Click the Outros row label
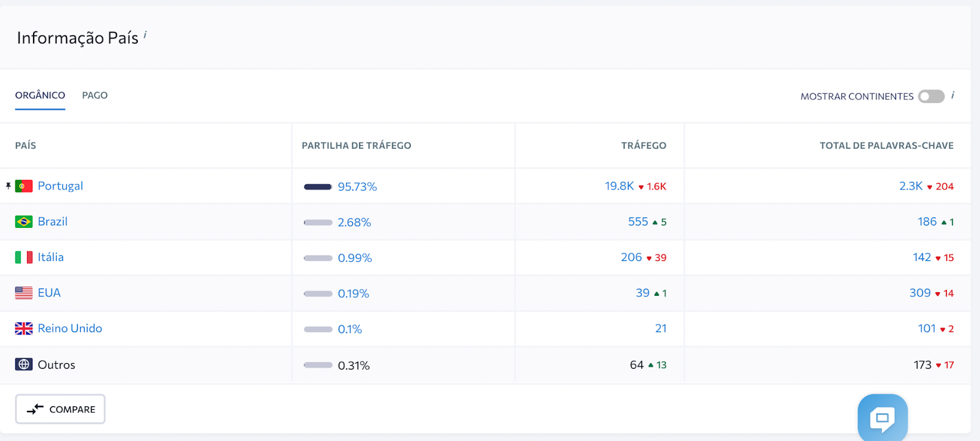 tap(56, 364)
